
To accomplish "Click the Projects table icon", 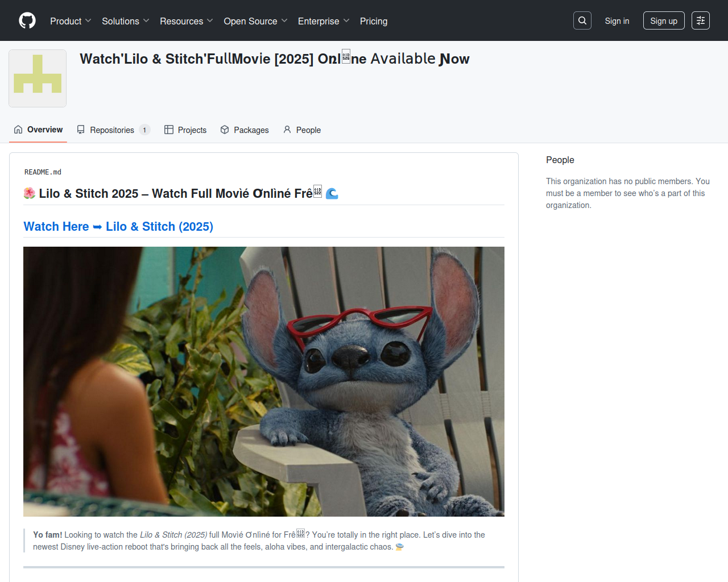I will 169,130.
